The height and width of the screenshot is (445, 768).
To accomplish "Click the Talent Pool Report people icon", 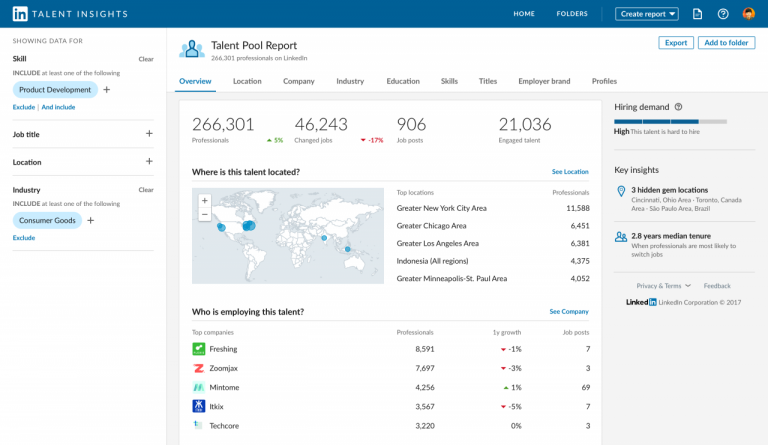I will coord(192,49).
